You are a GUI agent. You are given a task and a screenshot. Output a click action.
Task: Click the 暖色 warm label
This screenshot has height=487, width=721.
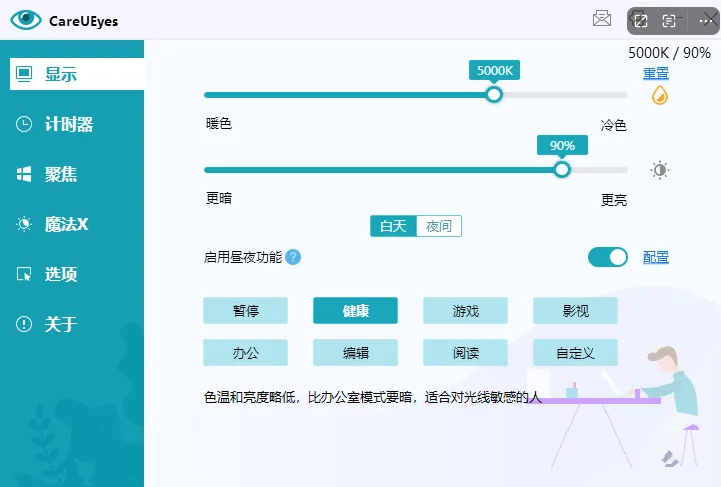click(219, 123)
